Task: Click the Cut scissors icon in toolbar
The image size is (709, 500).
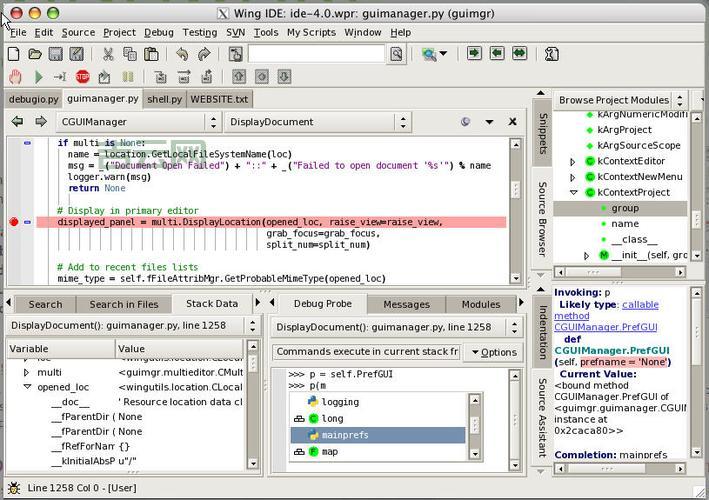Action: [105, 54]
